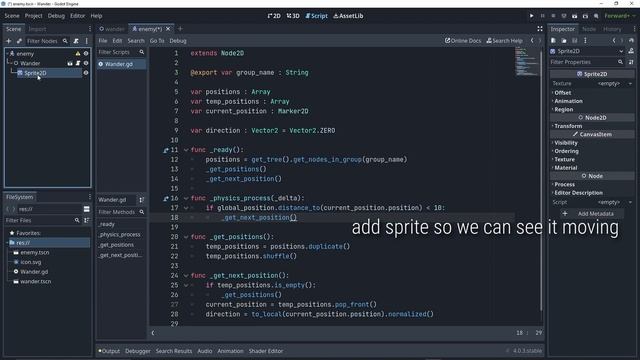This screenshot has width=640, height=360.
Task: Switch to the Import dock tab
Action: [37, 29]
